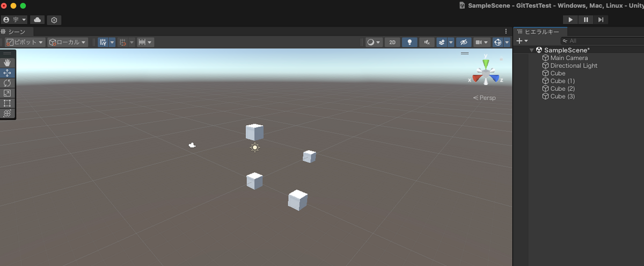The width and height of the screenshot is (644, 266).
Task: Click the Step frame button
Action: 601,20
